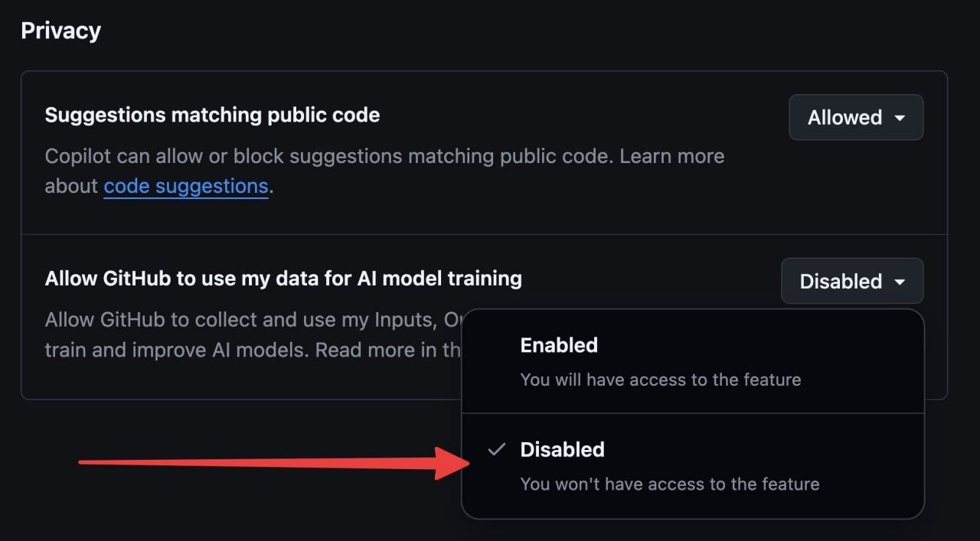This screenshot has width=980, height=541.
Task: Click the AI model training setting title
Action: tap(283, 278)
